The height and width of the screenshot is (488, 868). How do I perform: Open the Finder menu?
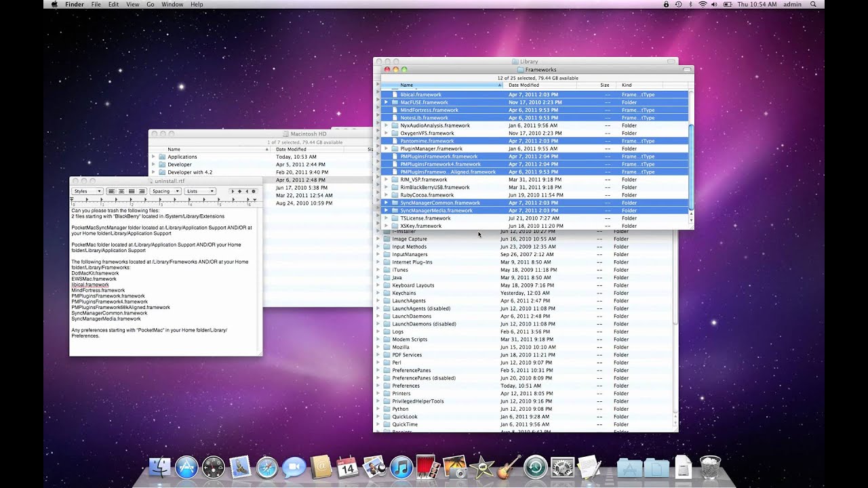coord(75,4)
